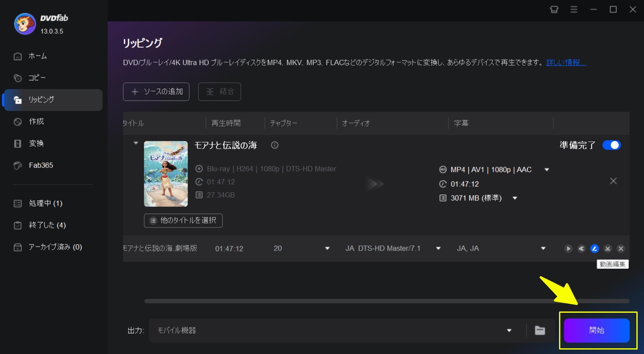
Task: Click the output duration clock icon
Action: [x=443, y=184]
